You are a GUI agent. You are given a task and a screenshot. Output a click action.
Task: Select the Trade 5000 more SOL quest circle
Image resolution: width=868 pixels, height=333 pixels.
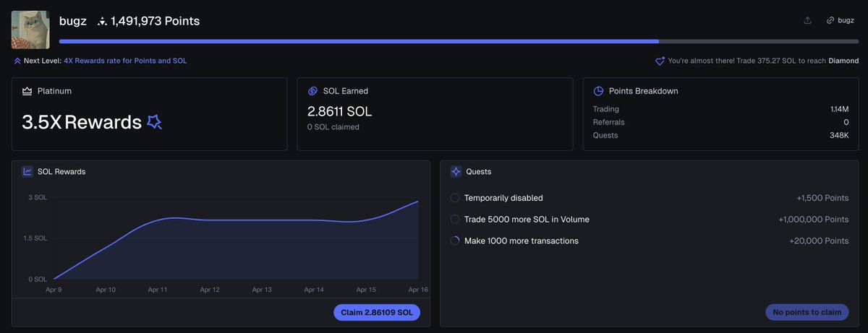tap(455, 220)
